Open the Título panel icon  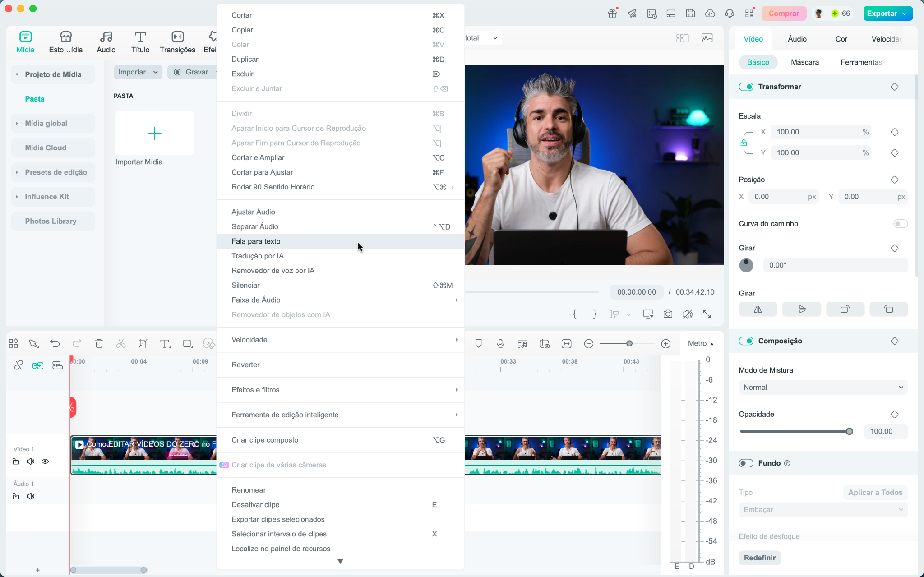point(140,37)
